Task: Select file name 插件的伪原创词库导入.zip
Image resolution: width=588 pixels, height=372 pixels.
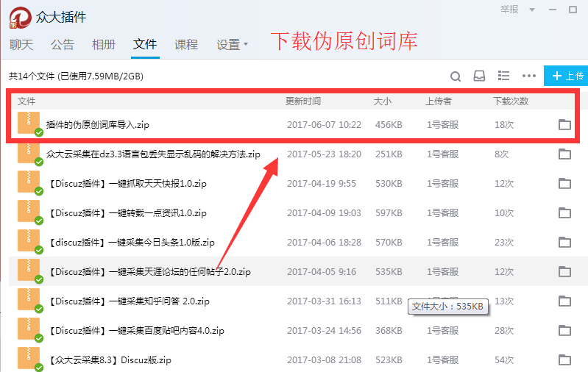Action: coord(97,125)
